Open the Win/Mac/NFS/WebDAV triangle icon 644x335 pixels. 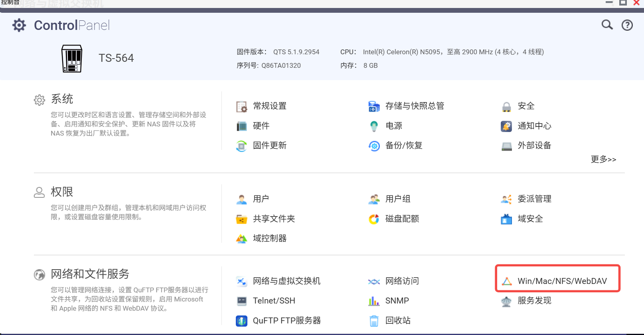coord(507,281)
